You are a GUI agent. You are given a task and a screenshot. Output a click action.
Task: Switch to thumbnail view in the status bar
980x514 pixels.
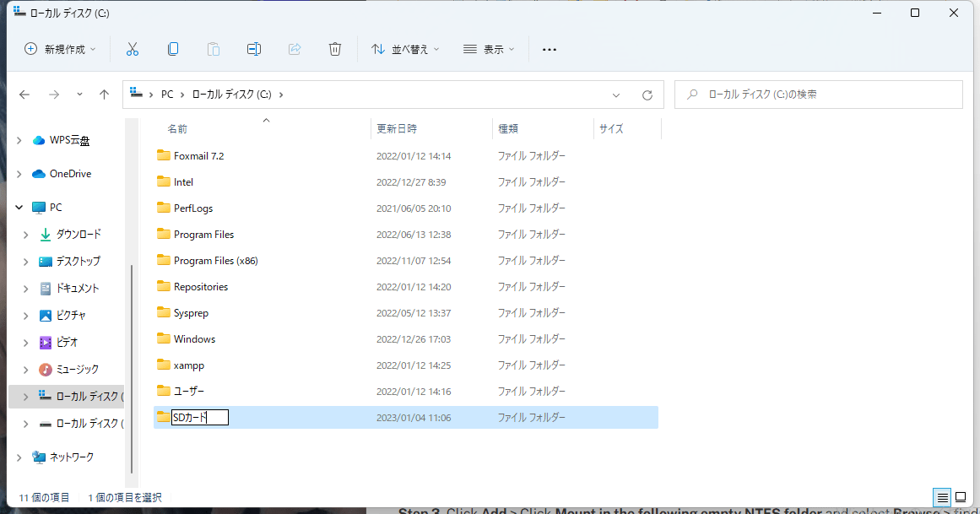point(959,498)
